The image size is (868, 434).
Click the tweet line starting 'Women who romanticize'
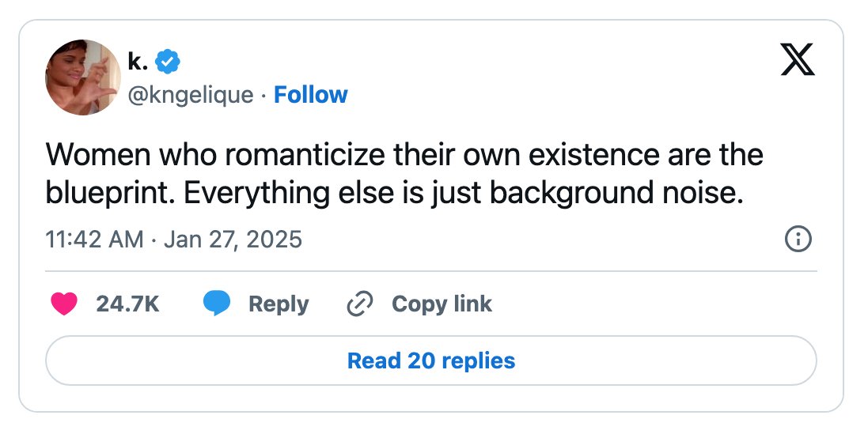[x=404, y=155]
